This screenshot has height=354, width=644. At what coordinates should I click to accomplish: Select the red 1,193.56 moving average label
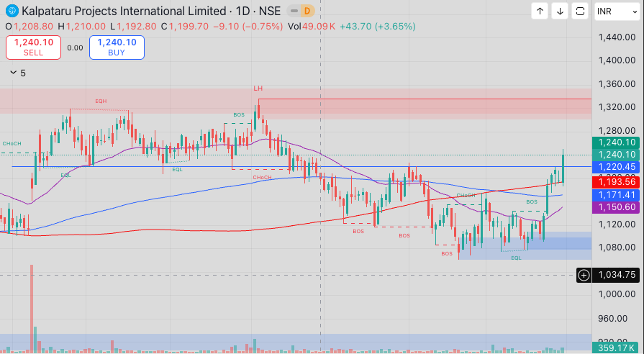(x=616, y=181)
